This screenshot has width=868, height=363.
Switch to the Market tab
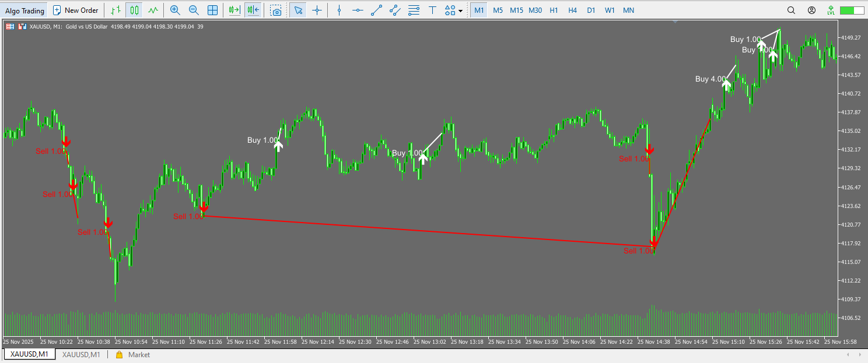pos(139,354)
